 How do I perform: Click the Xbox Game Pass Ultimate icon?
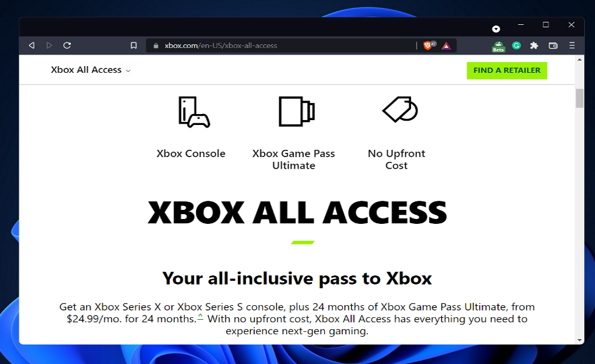pos(297,112)
